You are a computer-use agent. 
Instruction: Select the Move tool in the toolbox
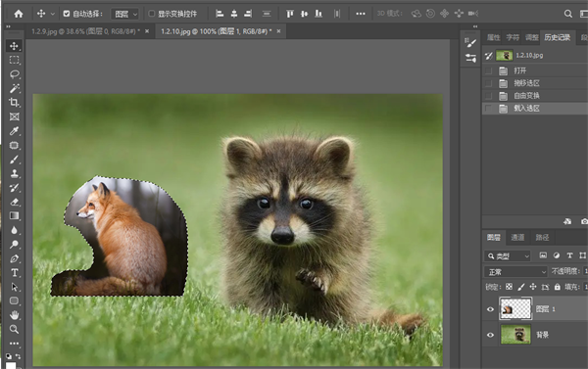pyautogui.click(x=15, y=46)
